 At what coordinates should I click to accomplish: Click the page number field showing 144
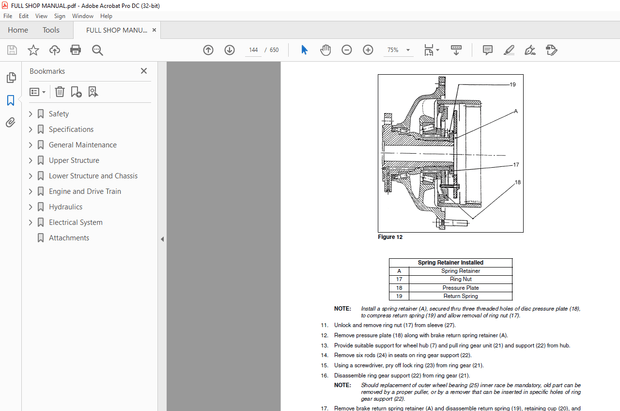point(253,50)
